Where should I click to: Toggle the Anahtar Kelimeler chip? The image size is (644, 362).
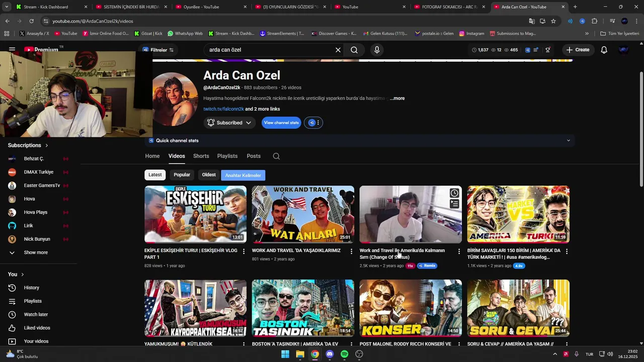pos(243,175)
